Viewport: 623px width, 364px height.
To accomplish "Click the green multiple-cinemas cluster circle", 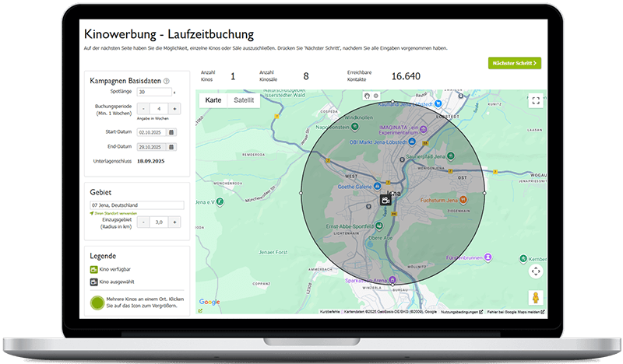I will click(x=97, y=303).
